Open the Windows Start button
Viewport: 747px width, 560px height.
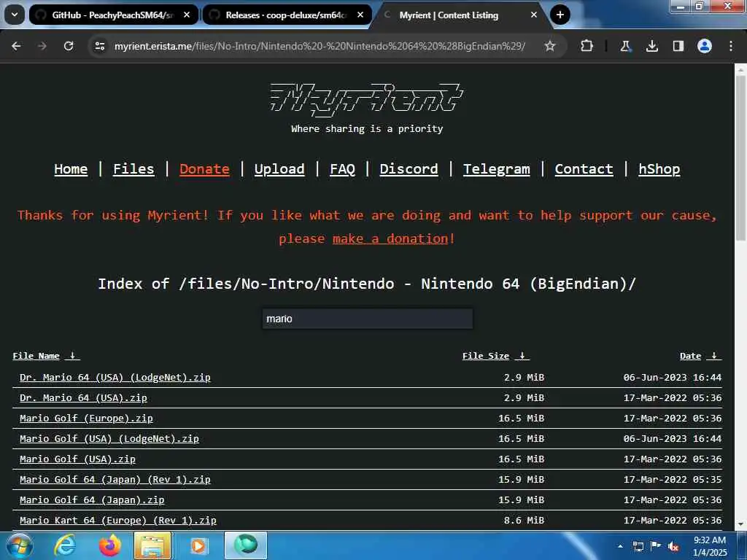click(18, 545)
